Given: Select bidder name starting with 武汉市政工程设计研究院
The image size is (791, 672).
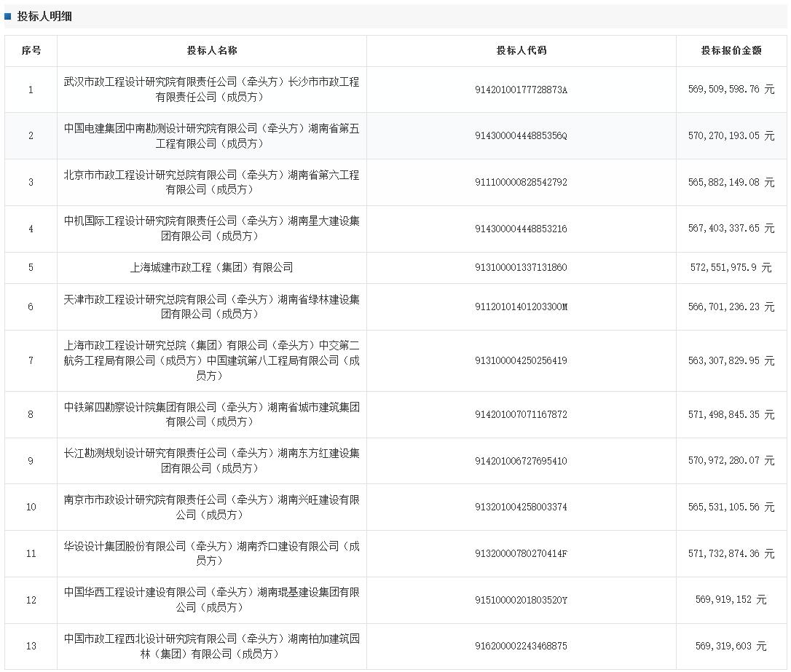Looking at the screenshot, I should 211,90.
